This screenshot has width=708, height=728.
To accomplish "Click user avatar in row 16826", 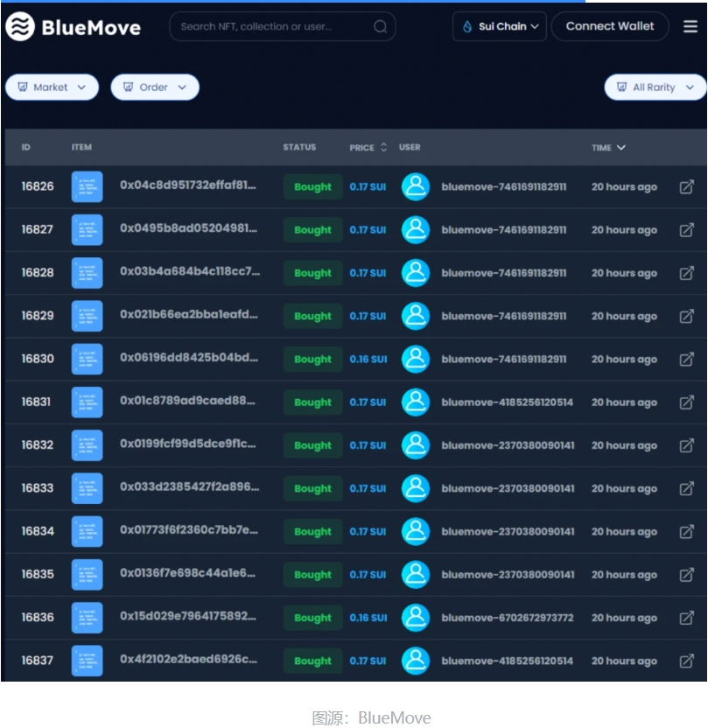I will pyautogui.click(x=416, y=186).
